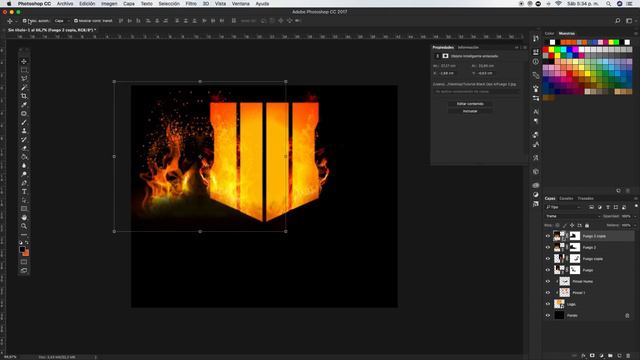This screenshot has width=640, height=360.
Task: Switch to the Información tab
Action: click(x=468, y=47)
